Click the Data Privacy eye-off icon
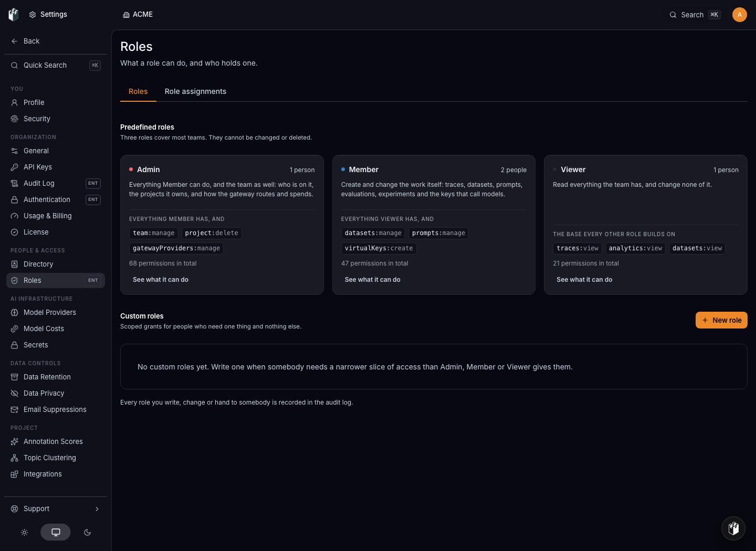This screenshot has height=551, width=756. coord(15,393)
